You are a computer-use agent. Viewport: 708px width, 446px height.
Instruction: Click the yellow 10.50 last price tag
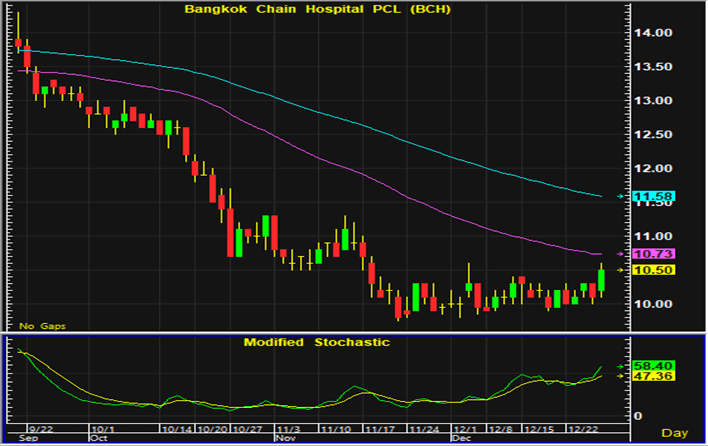click(651, 270)
